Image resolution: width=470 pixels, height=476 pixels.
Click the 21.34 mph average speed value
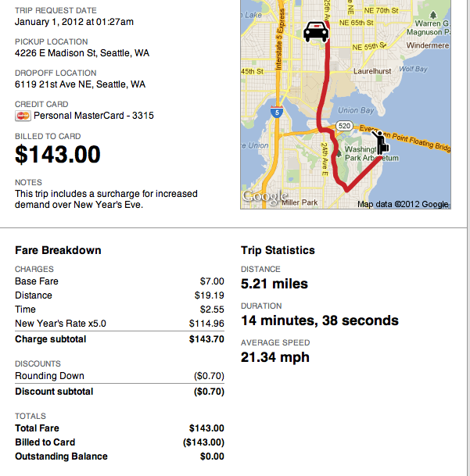[x=275, y=357]
